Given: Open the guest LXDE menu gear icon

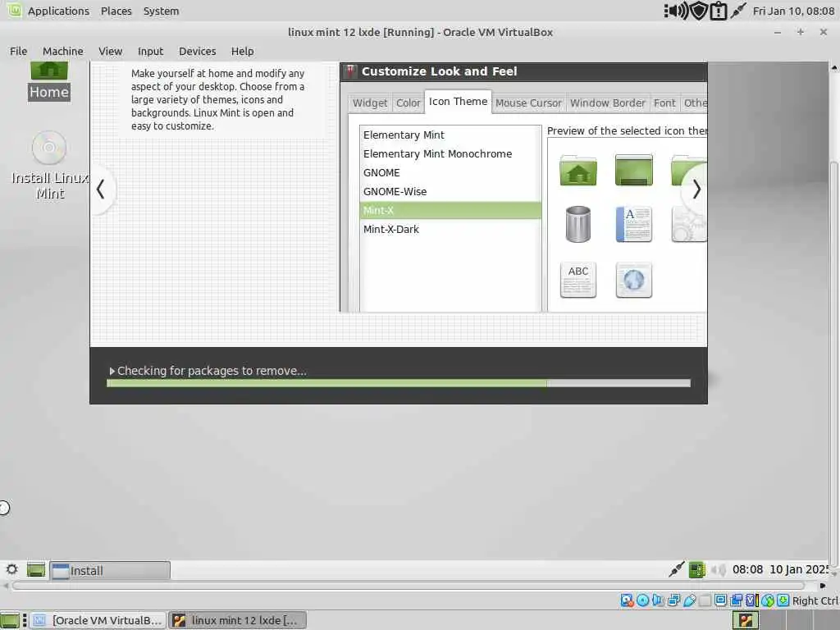Looking at the screenshot, I should coord(11,569).
